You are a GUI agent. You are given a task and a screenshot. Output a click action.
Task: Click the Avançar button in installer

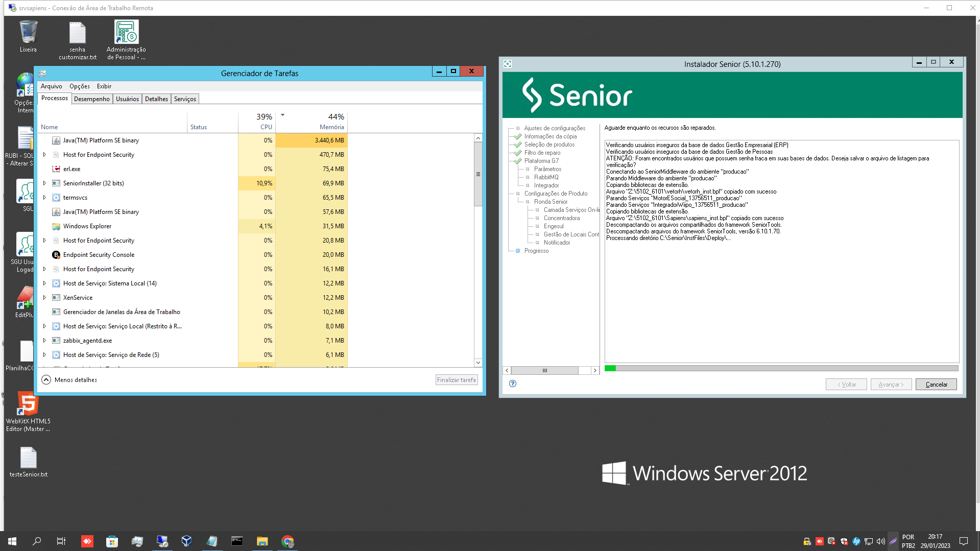pyautogui.click(x=891, y=385)
